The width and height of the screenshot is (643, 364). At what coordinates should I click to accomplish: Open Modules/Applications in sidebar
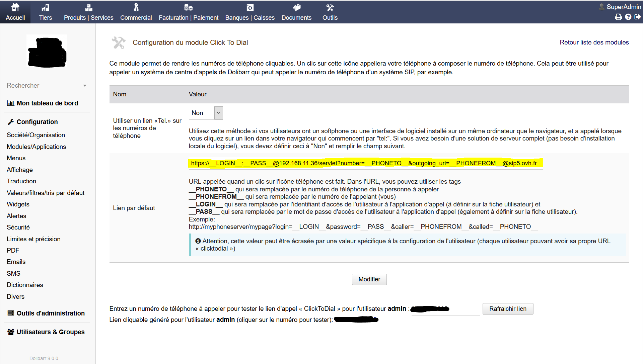tap(36, 147)
